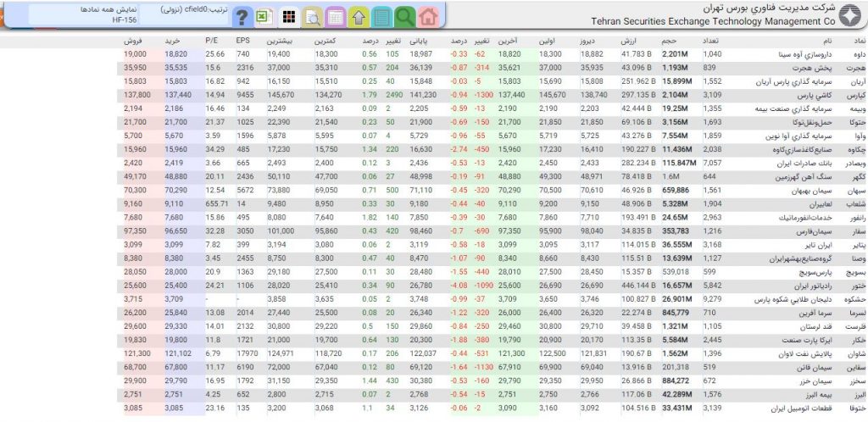Viewport: 868px width, 422px height.
Task: Open the help question mark icon
Action: [x=240, y=17]
